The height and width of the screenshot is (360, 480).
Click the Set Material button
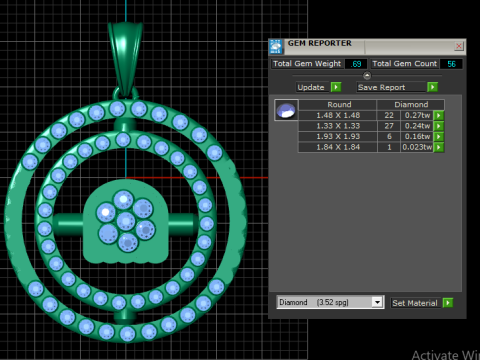(415, 303)
